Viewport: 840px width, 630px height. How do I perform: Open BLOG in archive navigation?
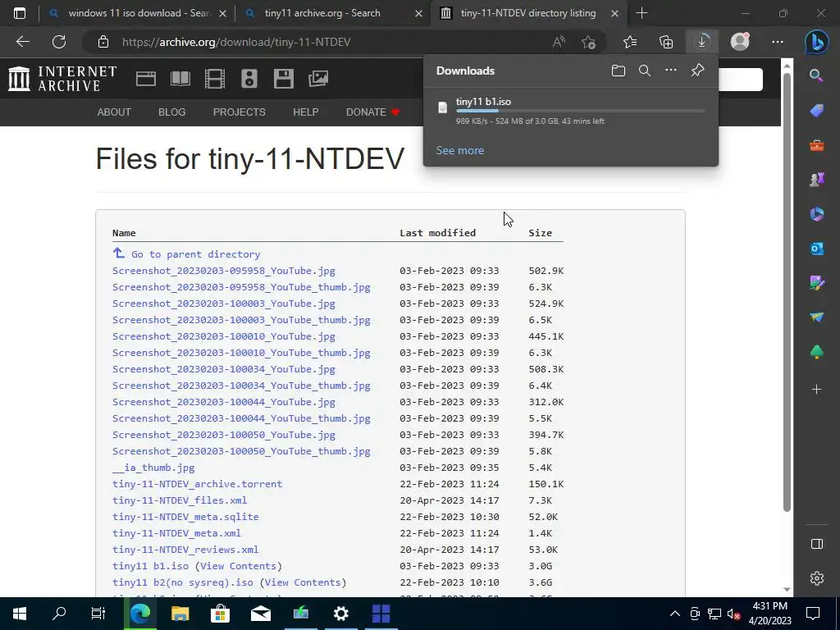(172, 112)
